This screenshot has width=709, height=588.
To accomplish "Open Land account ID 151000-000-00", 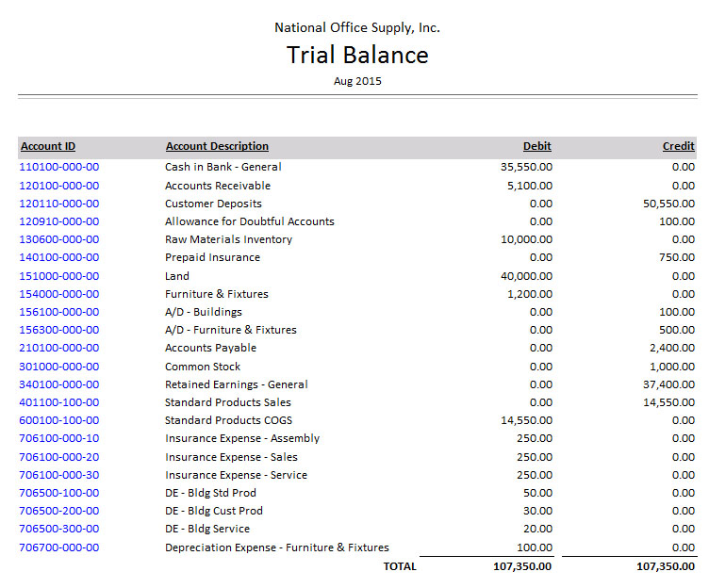I will (58, 276).
